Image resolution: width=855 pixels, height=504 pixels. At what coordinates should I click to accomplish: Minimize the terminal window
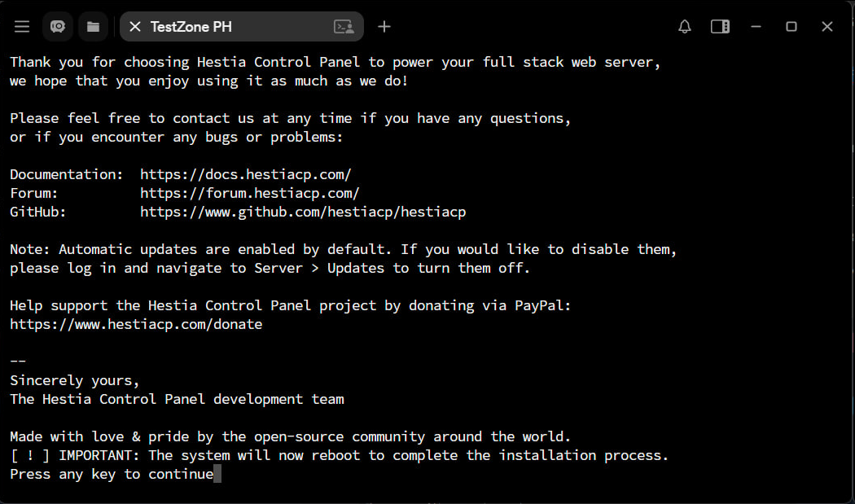[756, 27]
